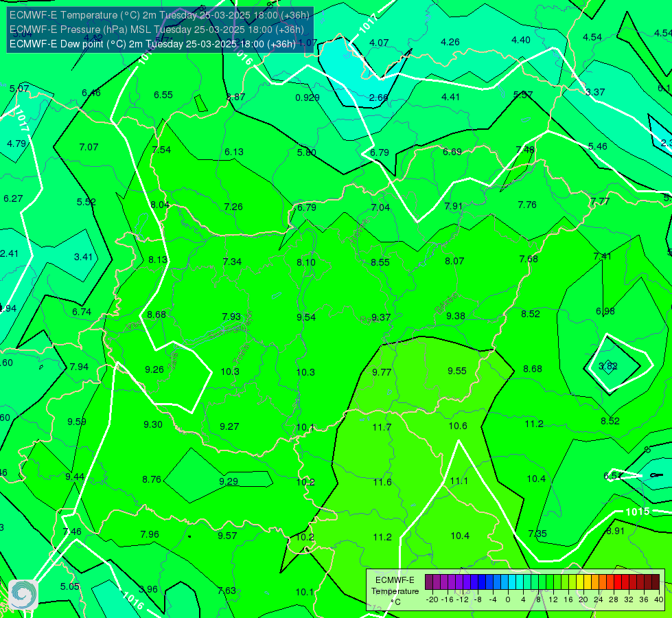The image size is (672, 618).
Task: Click the 2.66 value in the cyan area
Action: (x=378, y=98)
